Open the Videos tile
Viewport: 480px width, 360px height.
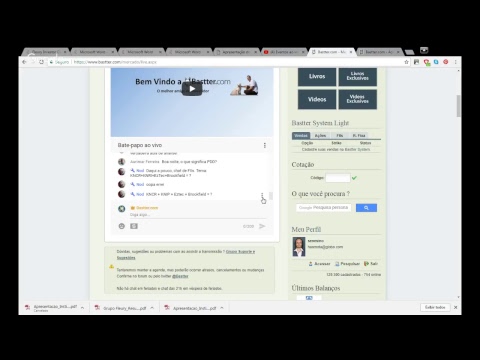coord(317,99)
